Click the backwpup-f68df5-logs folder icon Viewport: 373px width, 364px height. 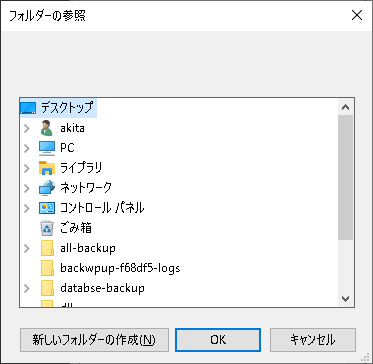coord(47,268)
